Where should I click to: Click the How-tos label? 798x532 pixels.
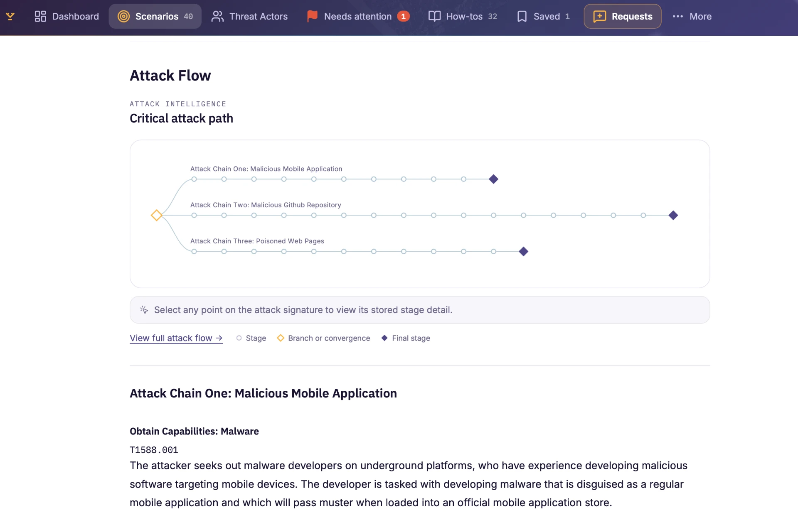coord(464,16)
